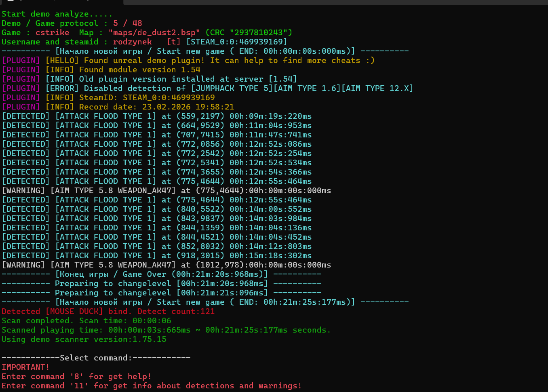The height and width of the screenshot is (392, 548).
Task: Click the de_dust2.bsp map path text
Action: click(x=154, y=33)
